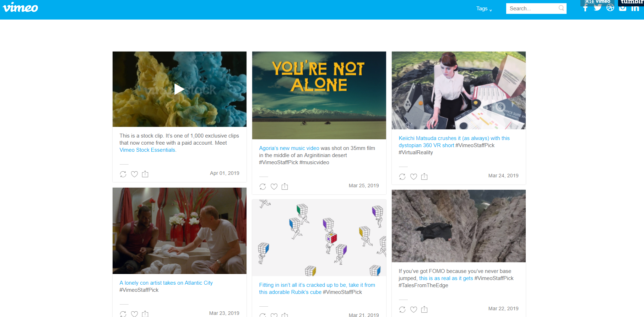Image resolution: width=644 pixels, height=317 pixels.
Task: Click the "this is as real as it gets" link
Action: 446,278
